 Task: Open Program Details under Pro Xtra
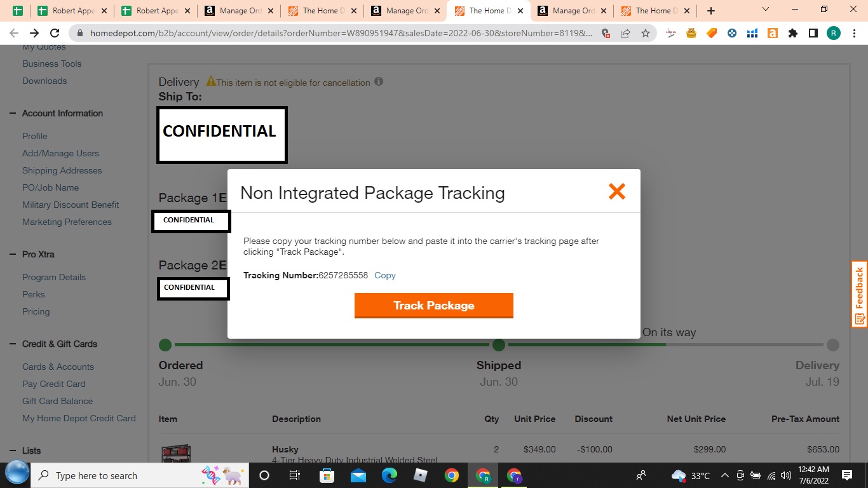[54, 277]
